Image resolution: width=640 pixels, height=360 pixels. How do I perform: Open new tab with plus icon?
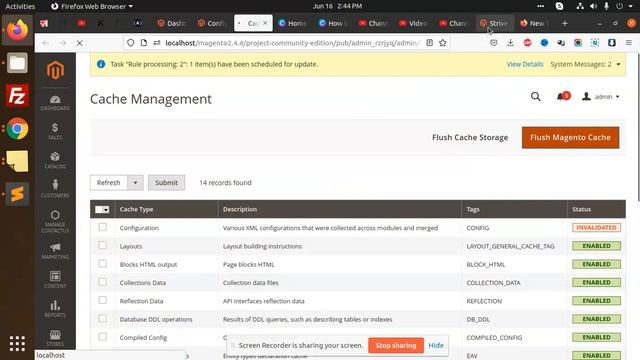click(x=564, y=24)
